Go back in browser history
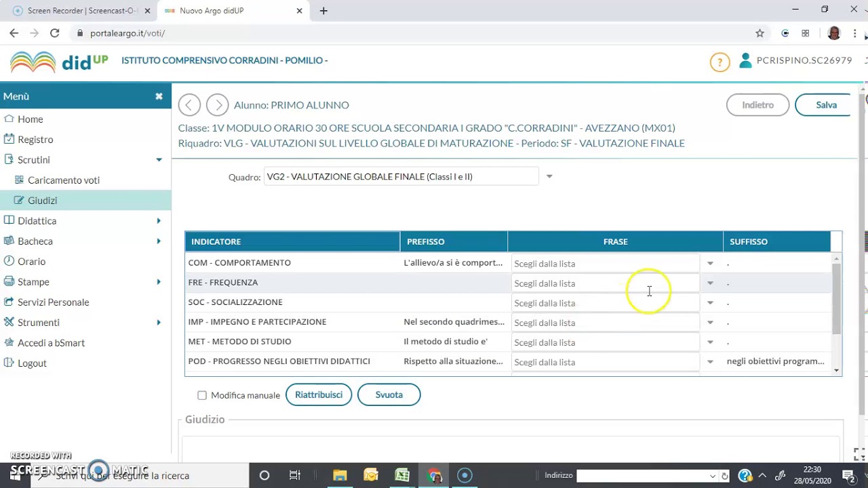This screenshot has height=488, width=868. click(x=14, y=33)
